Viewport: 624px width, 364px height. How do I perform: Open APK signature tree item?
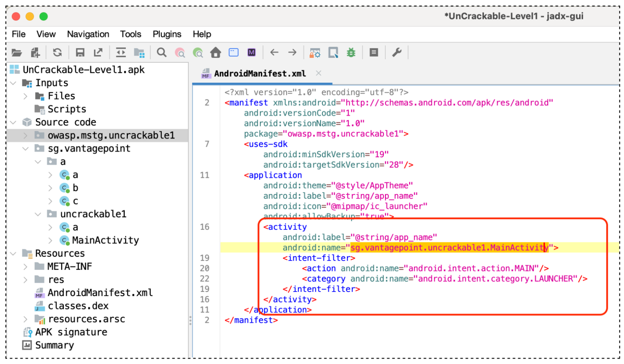click(x=71, y=332)
